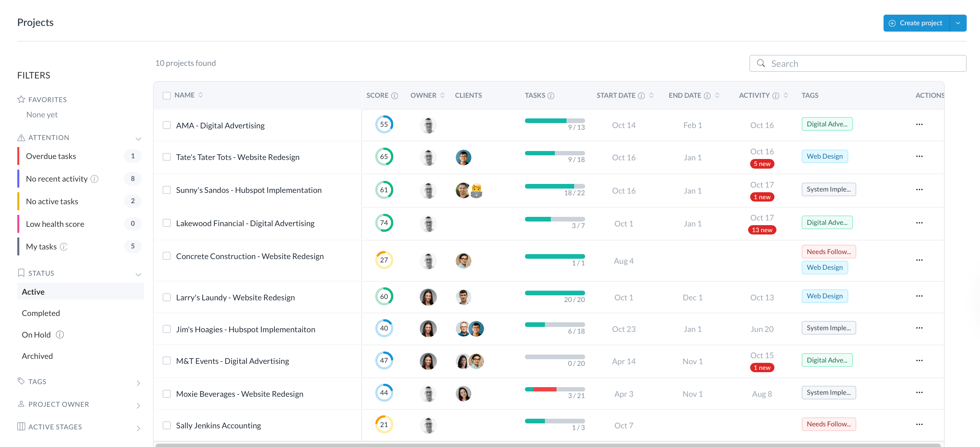Image resolution: width=980 pixels, height=447 pixels.
Task: Click the info icon next to SCORE header
Action: click(395, 96)
